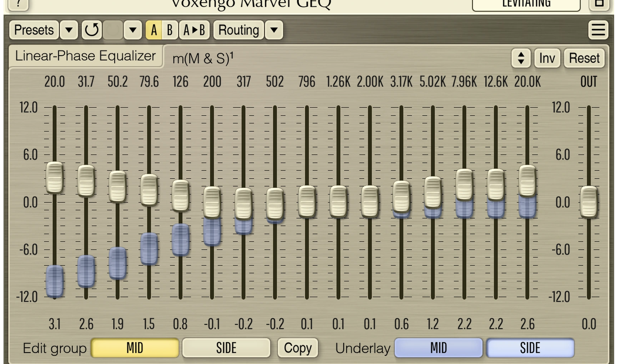The height and width of the screenshot is (364, 617).
Task: Click the -0.1 gain value under 200
Action: point(212,324)
